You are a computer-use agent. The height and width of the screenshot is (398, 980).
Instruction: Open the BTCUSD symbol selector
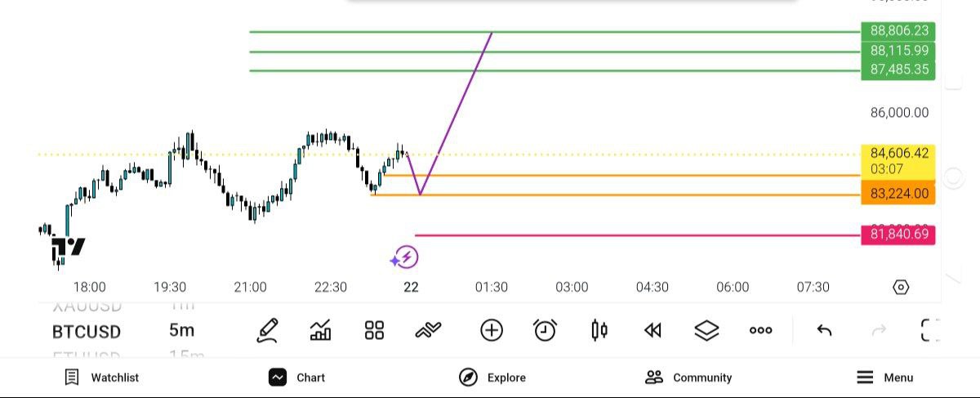click(87, 331)
